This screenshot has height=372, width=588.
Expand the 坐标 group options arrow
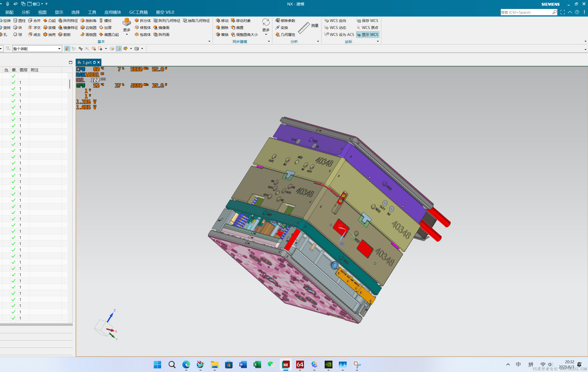click(x=378, y=41)
